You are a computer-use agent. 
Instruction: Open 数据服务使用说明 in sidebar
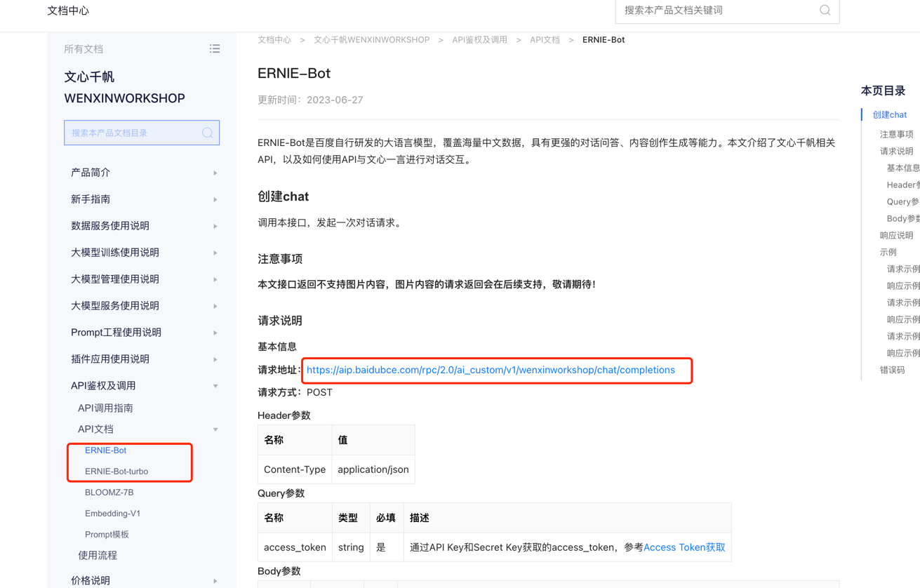[110, 226]
